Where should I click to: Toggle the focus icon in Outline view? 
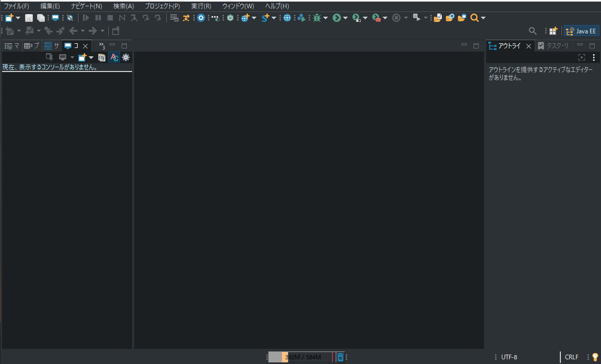coord(582,57)
